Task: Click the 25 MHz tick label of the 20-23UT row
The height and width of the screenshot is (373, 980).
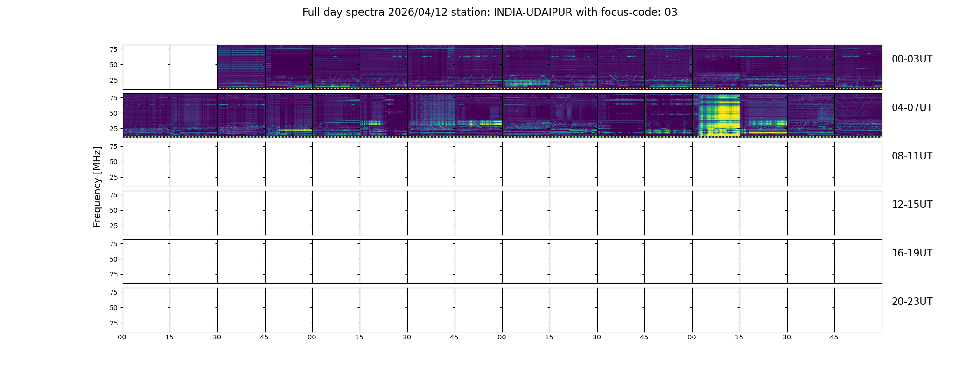Action: click(x=113, y=323)
